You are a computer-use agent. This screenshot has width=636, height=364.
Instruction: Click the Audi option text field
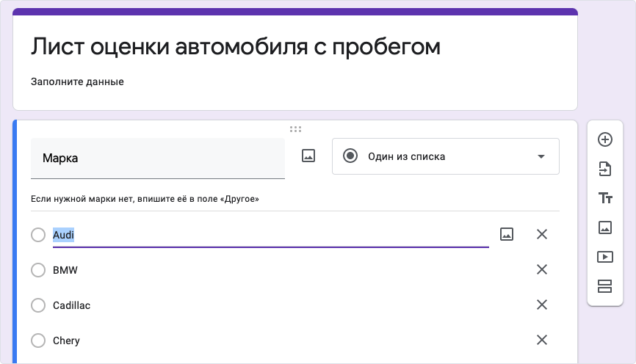[270, 235]
